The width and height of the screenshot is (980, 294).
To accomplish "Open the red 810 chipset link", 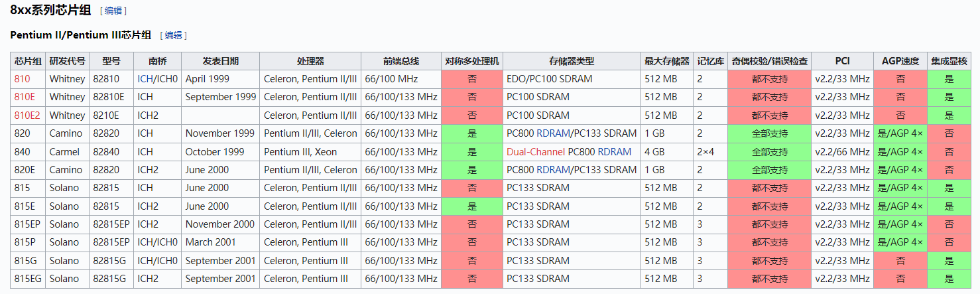I will (x=22, y=78).
